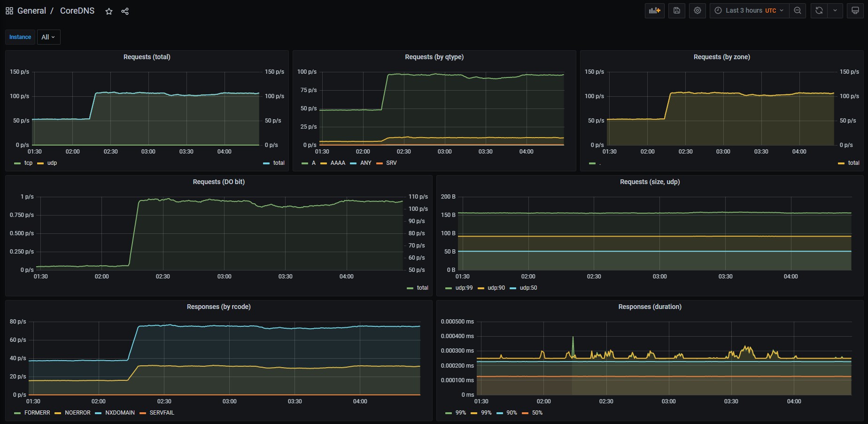Open the Instance All variable dropdown
Image resolution: width=868 pixels, height=424 pixels.
pos(48,37)
